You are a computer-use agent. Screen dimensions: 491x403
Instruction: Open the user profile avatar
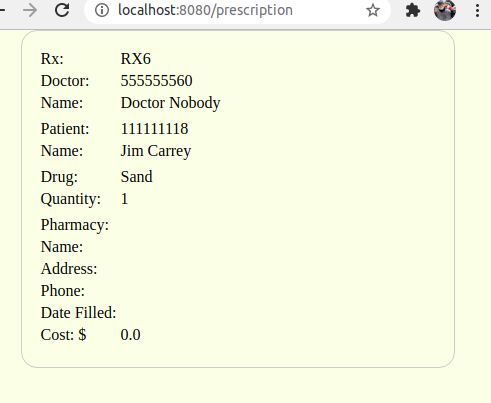click(x=445, y=10)
